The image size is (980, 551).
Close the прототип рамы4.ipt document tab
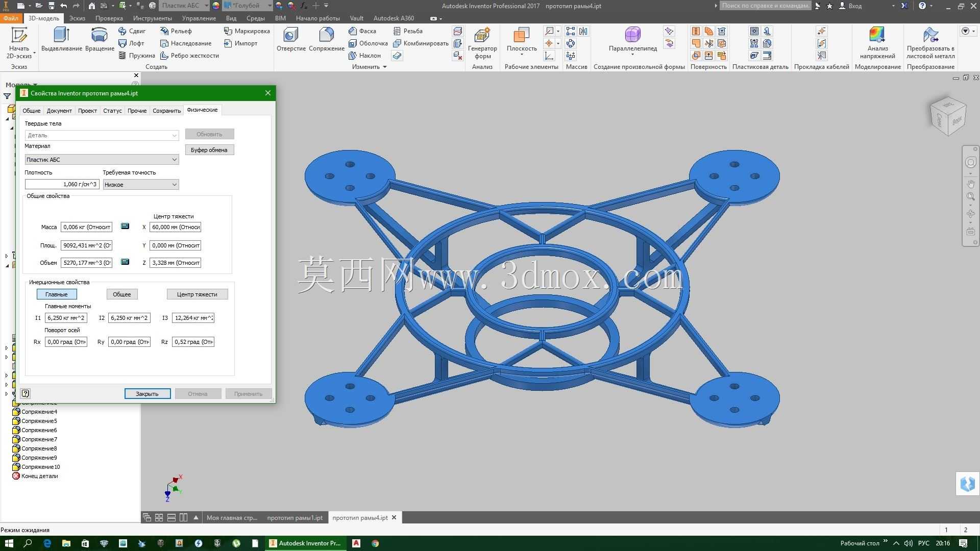394,517
